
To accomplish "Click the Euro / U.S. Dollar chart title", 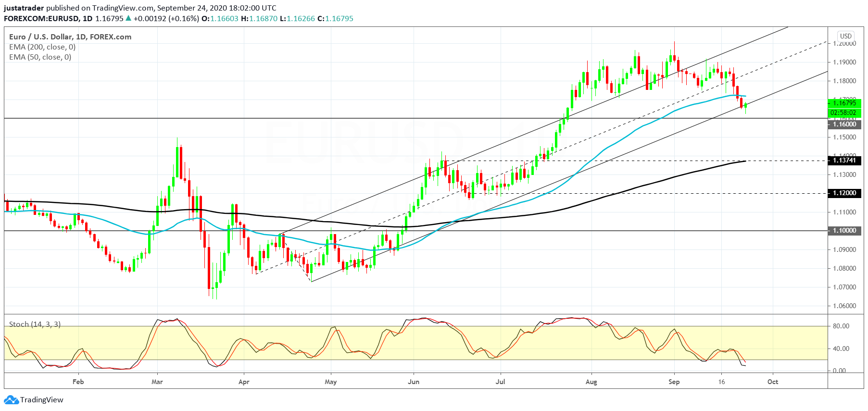I will pyautogui.click(x=70, y=37).
